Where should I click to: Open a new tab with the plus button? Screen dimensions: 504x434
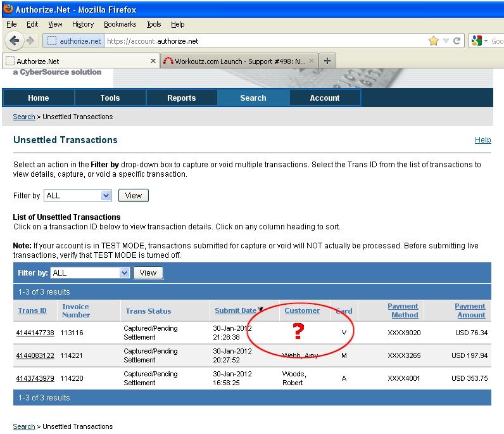point(327,61)
